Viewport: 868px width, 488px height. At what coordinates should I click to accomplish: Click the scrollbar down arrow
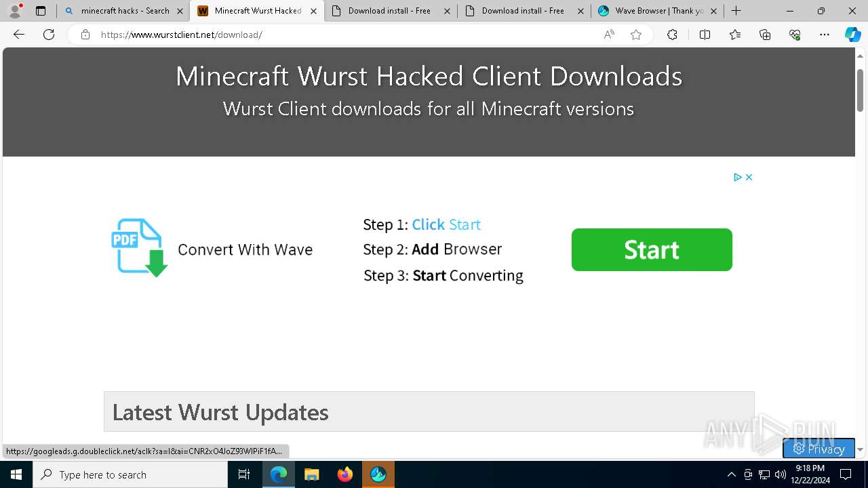860,449
